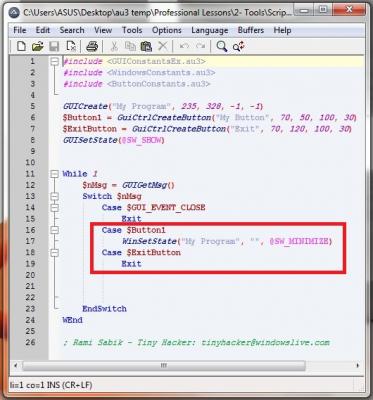Screen dimensions: 373x400
Task: Collapse the Switch $nMsg fold marker
Action: tap(54, 196)
